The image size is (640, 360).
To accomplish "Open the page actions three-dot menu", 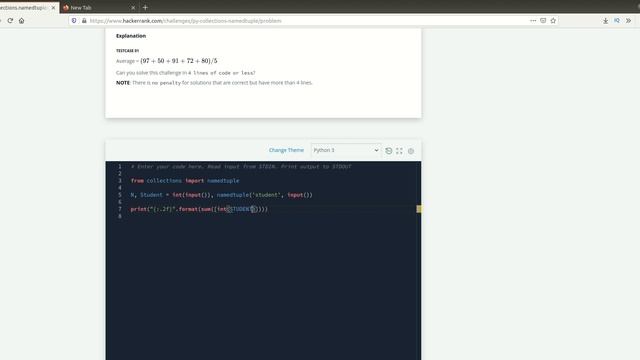I will [x=533, y=20].
